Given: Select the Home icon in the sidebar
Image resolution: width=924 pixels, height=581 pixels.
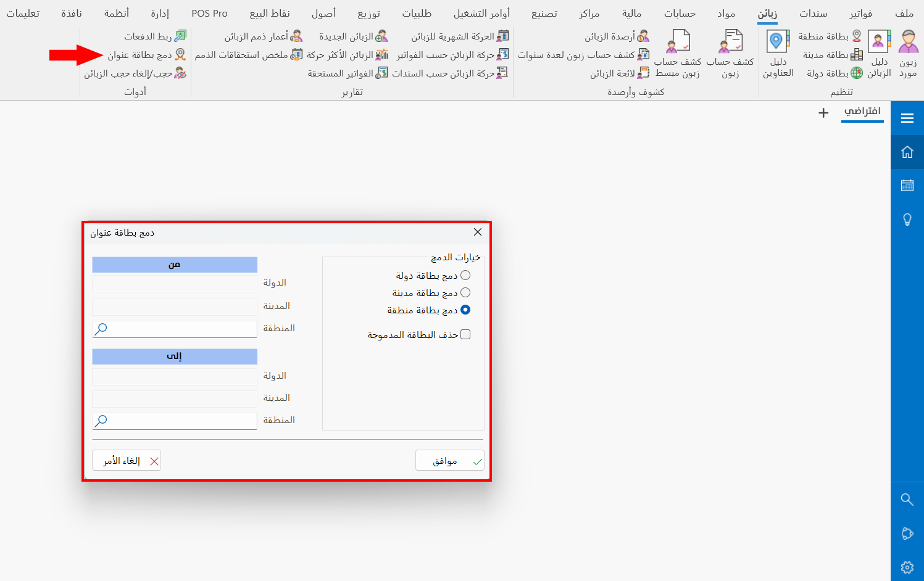Looking at the screenshot, I should (x=907, y=151).
